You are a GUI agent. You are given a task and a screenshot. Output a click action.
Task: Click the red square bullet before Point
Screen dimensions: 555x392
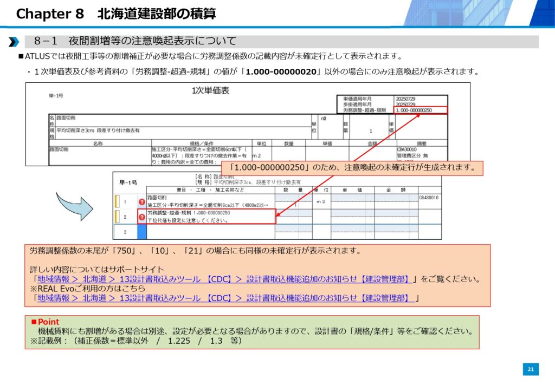(34, 322)
